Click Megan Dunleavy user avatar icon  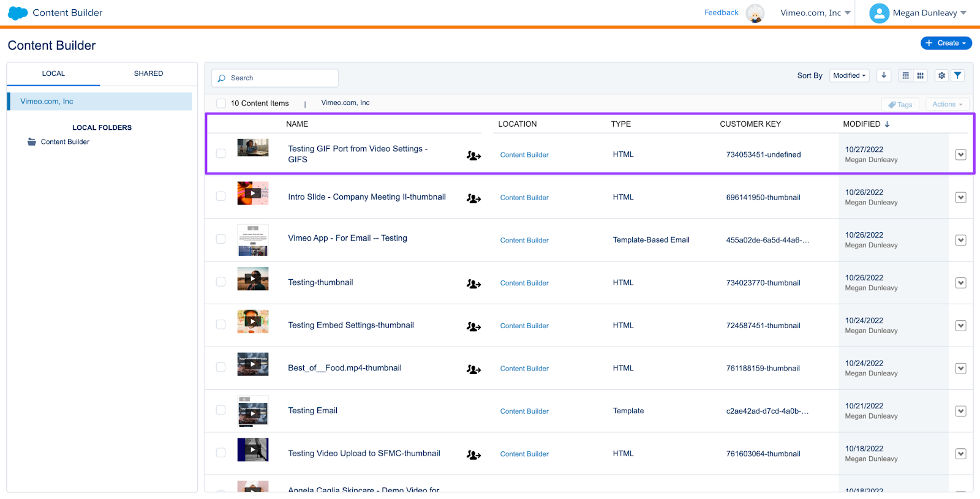[879, 13]
